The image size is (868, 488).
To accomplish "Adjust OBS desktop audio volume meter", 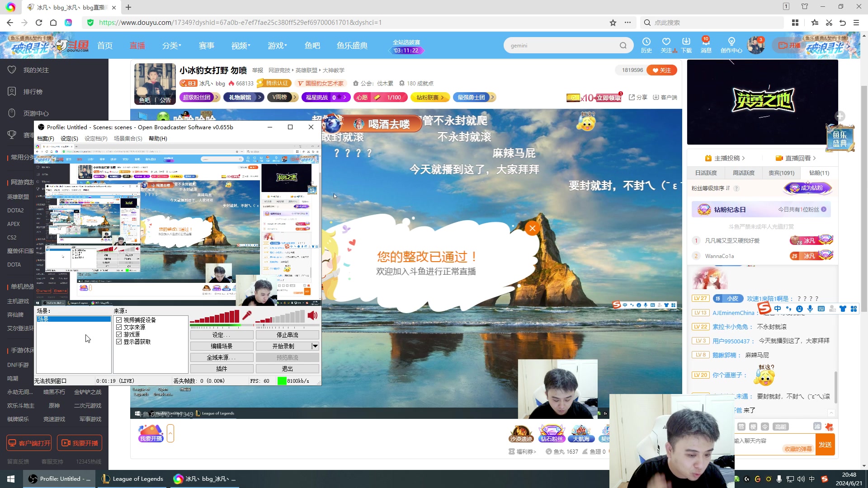I will (280, 316).
